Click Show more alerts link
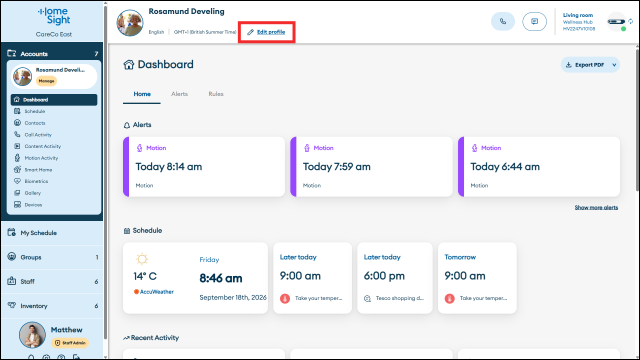Viewport: 640px width, 360px height. click(x=596, y=207)
